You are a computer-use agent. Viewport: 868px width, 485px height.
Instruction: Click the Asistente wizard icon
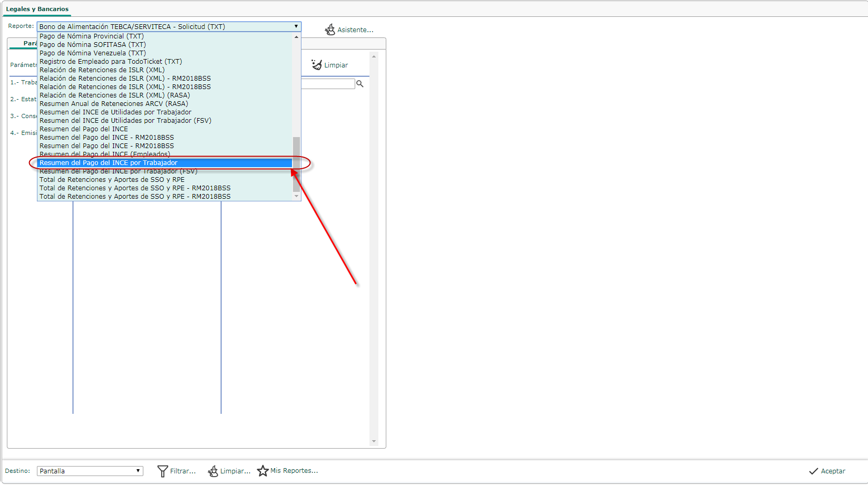click(x=330, y=30)
